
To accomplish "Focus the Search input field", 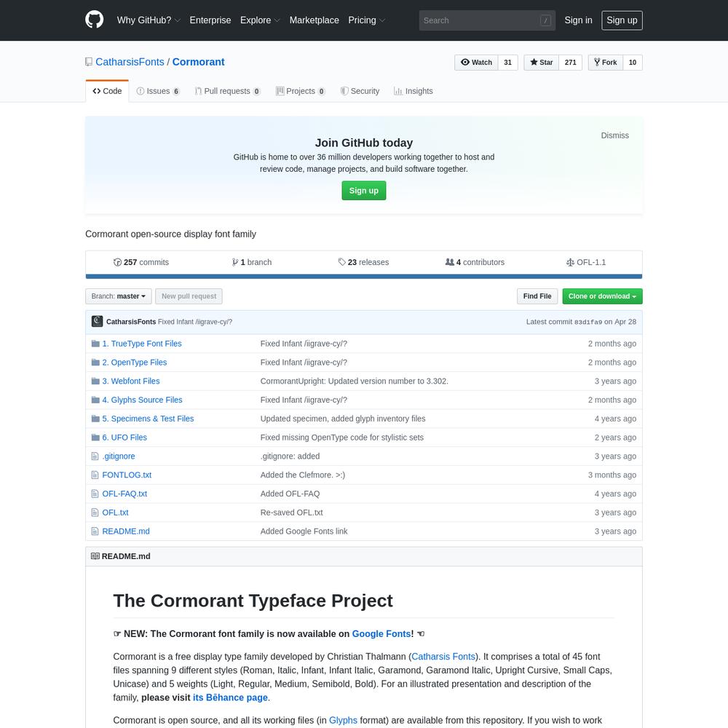I will 487,20.
